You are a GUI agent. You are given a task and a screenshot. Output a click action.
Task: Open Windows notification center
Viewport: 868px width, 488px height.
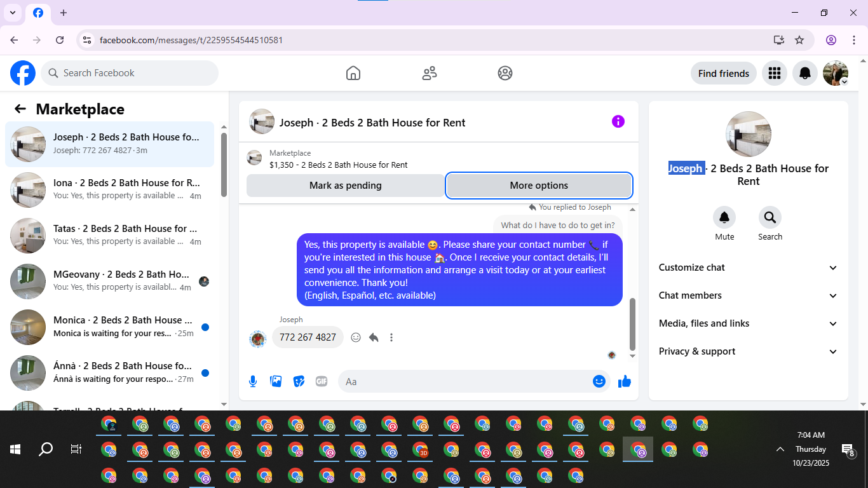pyautogui.click(x=848, y=451)
